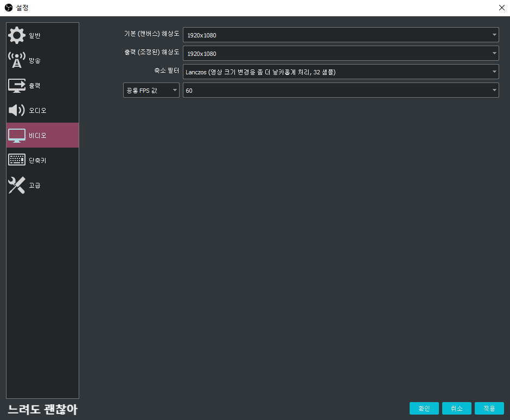Viewport: 510px width, 420px height.
Task: Click the OBS logo in title bar
Action: (x=9, y=8)
